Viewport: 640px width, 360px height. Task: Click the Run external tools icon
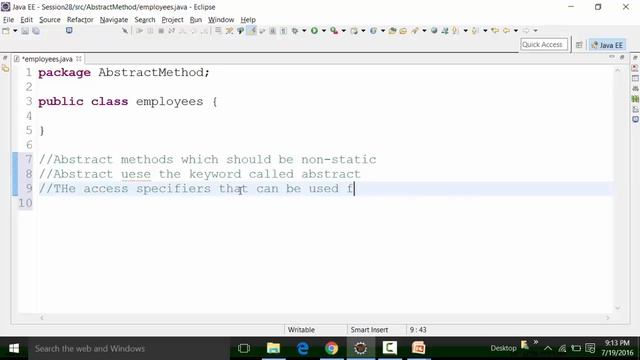(x=334, y=31)
